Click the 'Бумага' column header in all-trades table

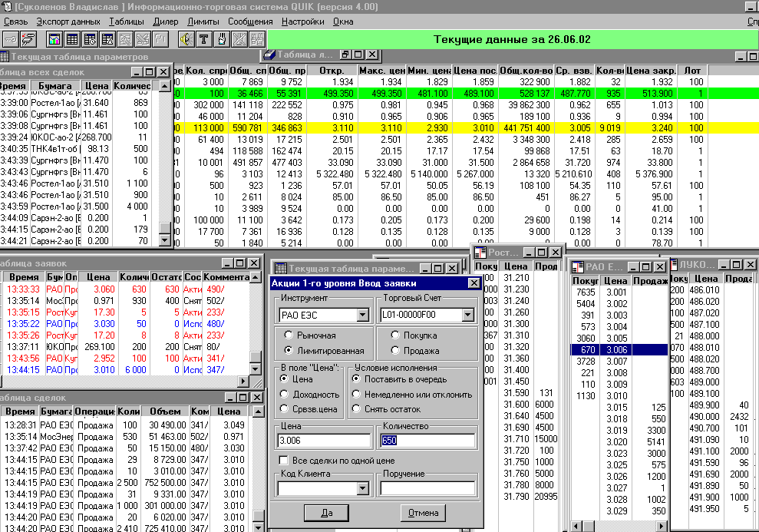tap(55, 86)
